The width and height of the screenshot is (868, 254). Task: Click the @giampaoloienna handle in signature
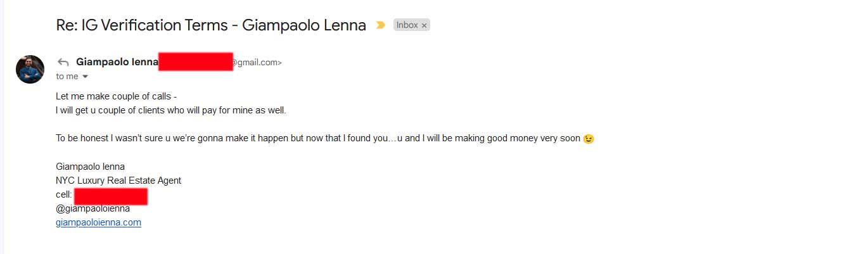point(93,208)
